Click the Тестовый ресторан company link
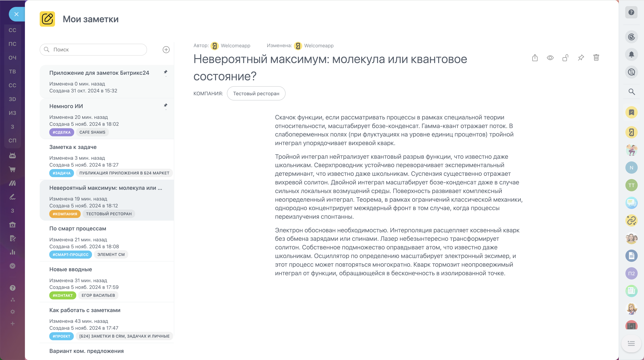 click(256, 94)
